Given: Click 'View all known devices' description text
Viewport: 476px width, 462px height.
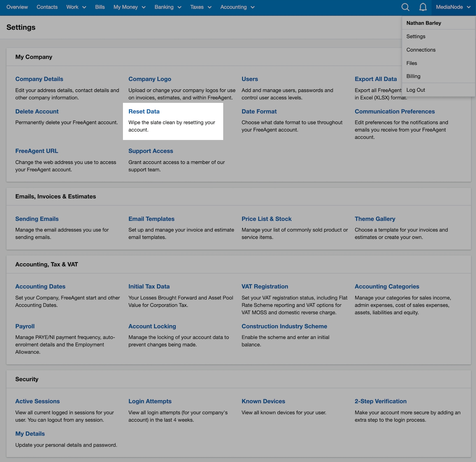Looking at the screenshot, I should (284, 413).
